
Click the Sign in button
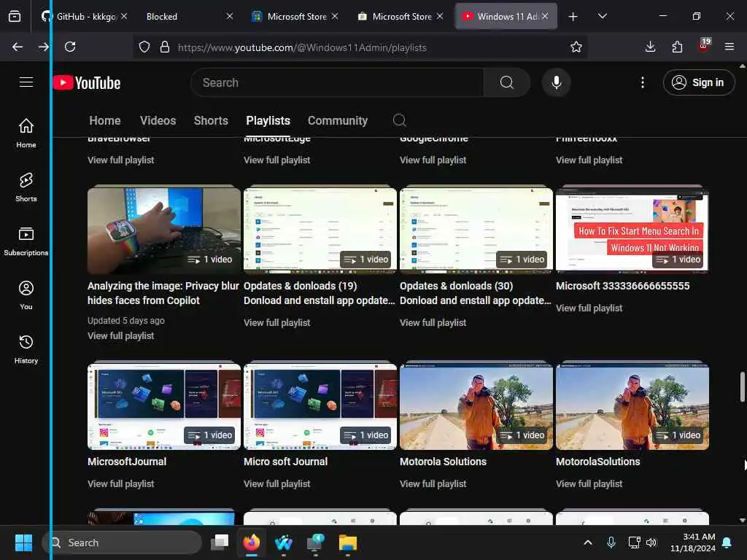point(699,82)
